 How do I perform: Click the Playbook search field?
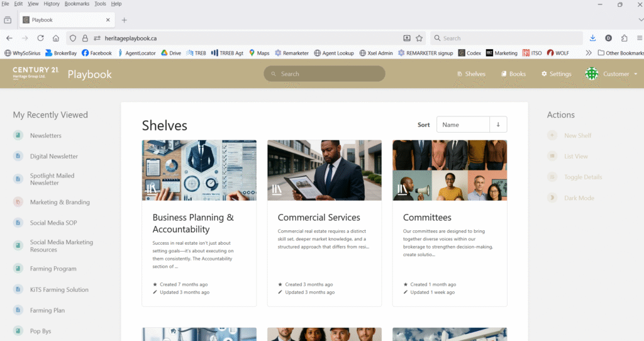pyautogui.click(x=325, y=74)
